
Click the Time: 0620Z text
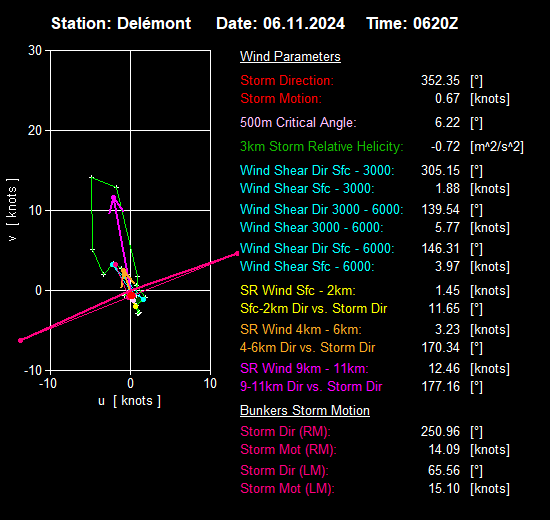[x=412, y=24]
